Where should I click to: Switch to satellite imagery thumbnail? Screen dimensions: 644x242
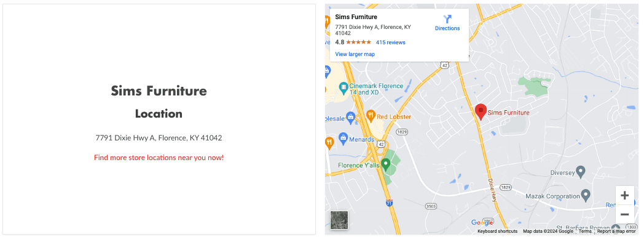pos(339,220)
